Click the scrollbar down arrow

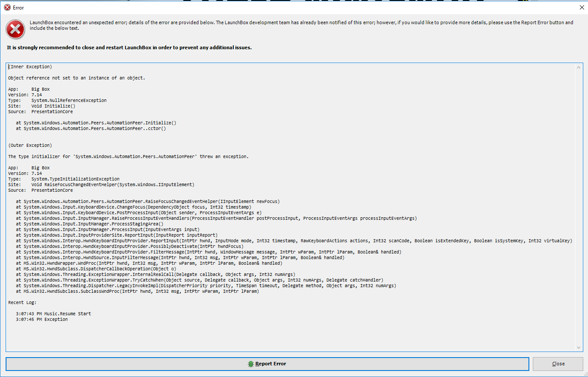click(x=579, y=347)
